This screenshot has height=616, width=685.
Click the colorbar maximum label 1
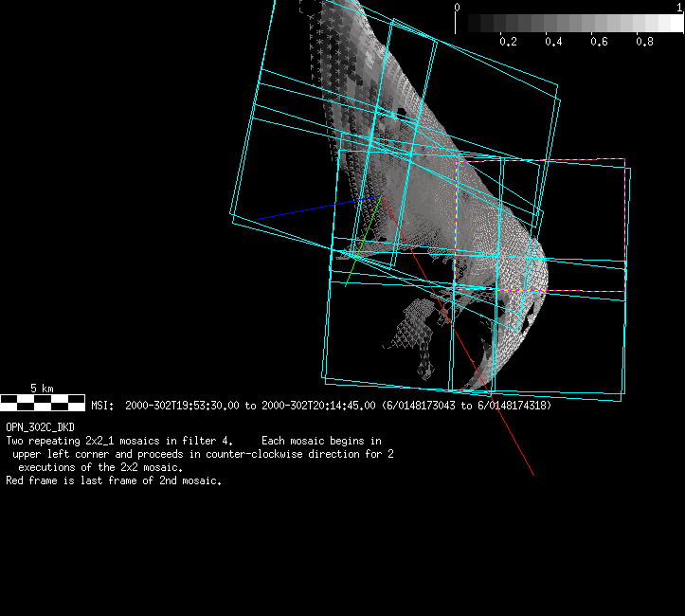pos(678,7)
